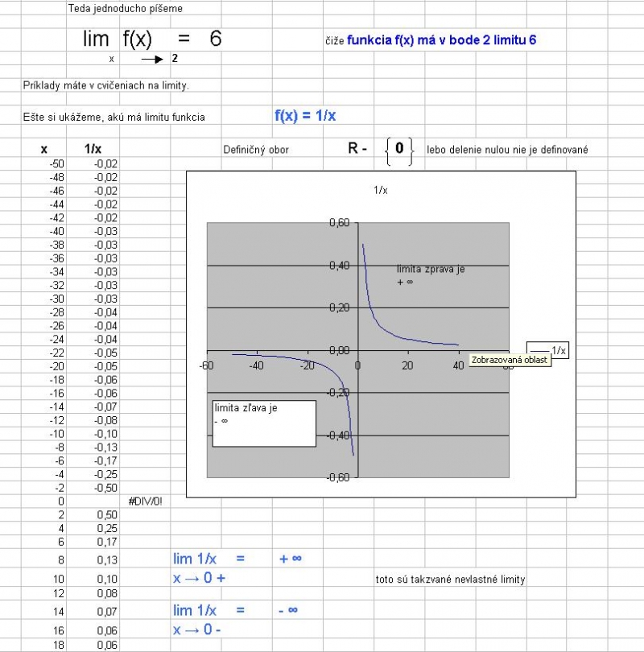Screen dimensions: 644x652
Task: Click the blue "- ∞" limit result below the chart
Action: 288,610
